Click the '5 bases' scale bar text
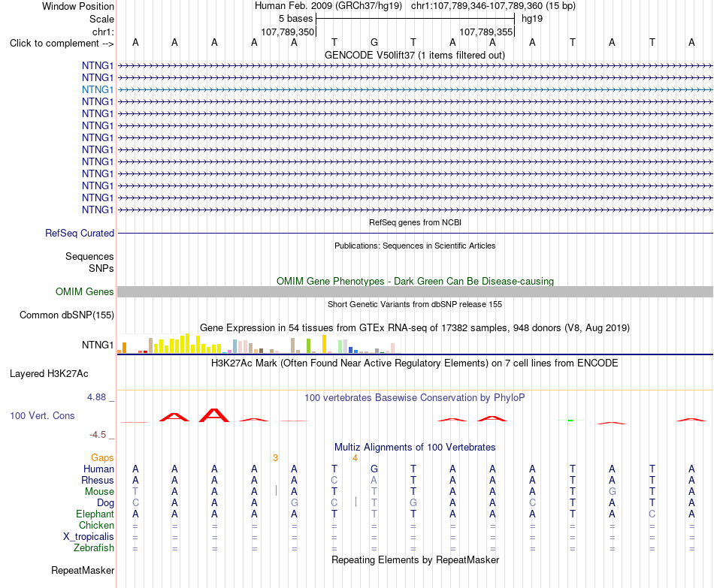714x588 pixels. click(296, 19)
